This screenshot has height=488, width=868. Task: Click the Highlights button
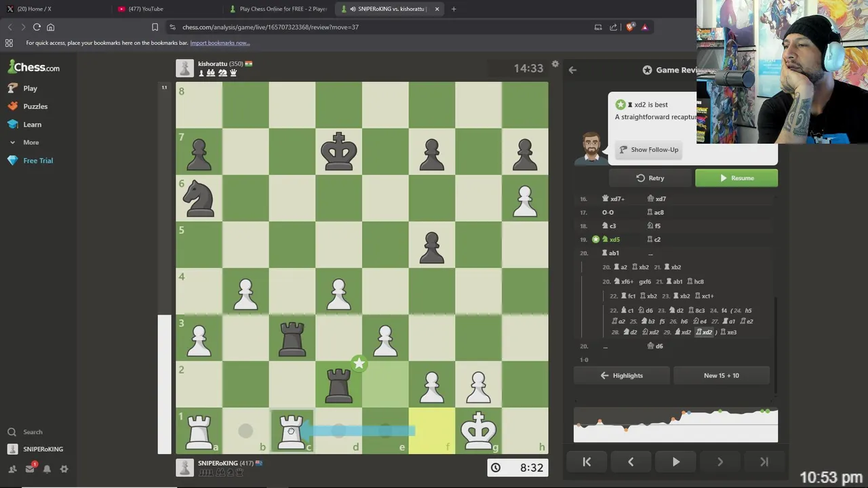click(x=622, y=375)
